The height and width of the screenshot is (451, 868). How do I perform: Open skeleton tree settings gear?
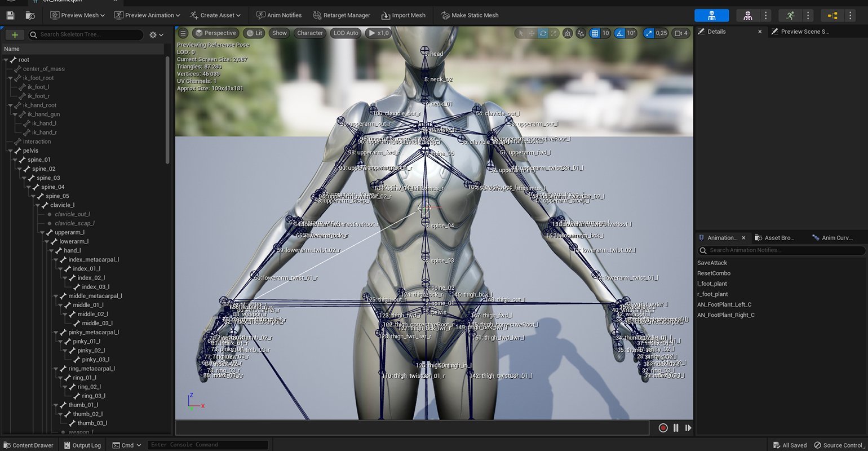156,34
